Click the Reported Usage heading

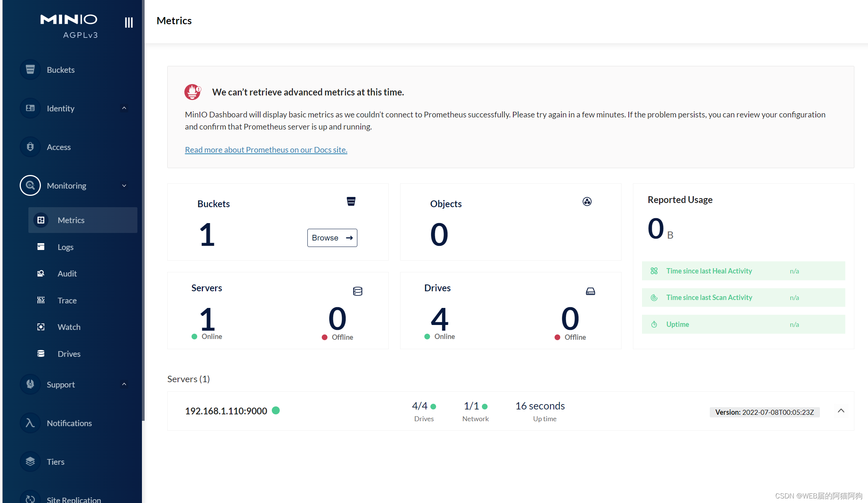click(x=680, y=200)
